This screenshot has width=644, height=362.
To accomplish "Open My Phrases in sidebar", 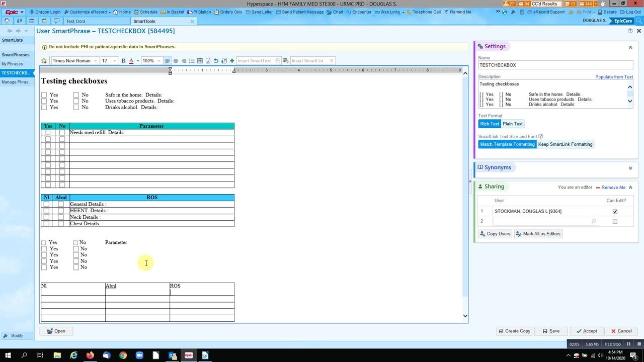I will 12,64.
